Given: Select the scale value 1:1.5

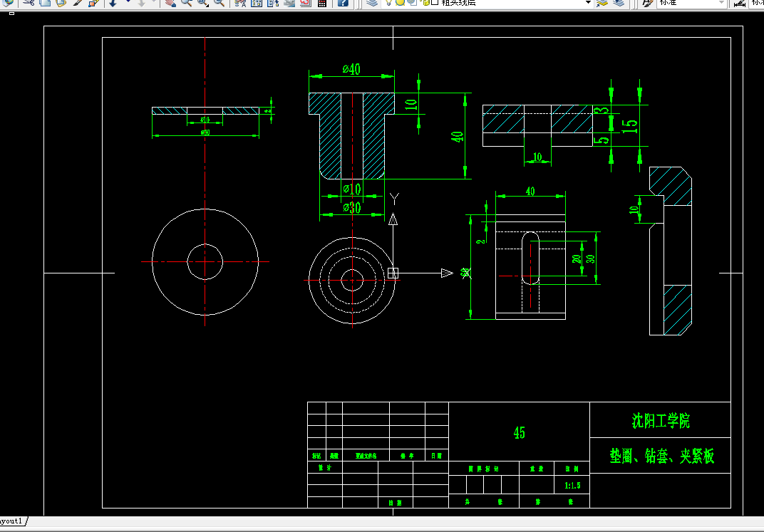Looking at the screenshot, I should point(572,485).
